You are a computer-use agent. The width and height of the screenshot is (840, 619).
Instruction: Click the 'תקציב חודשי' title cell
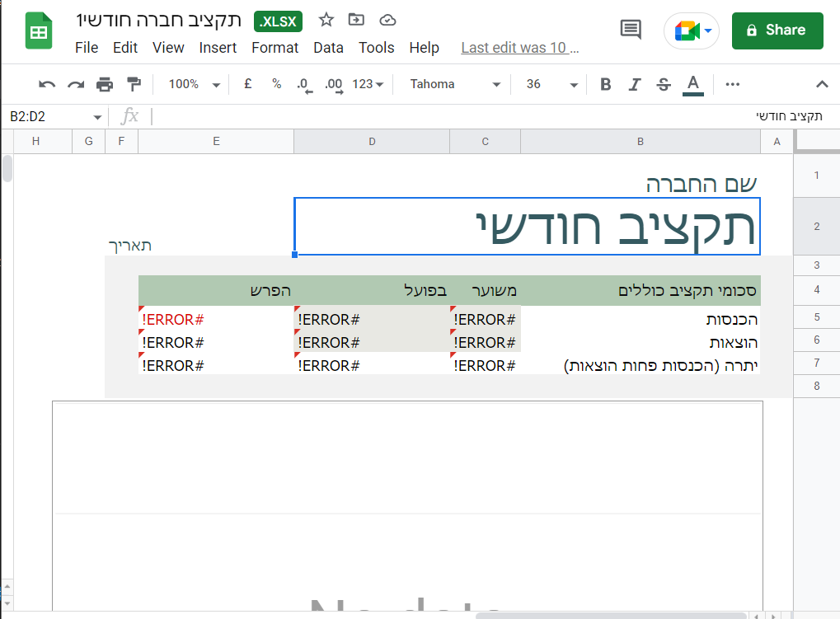527,227
